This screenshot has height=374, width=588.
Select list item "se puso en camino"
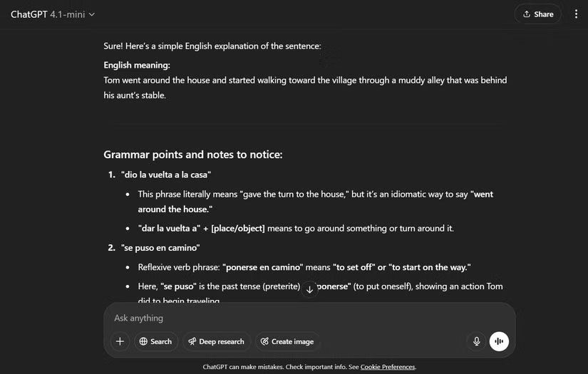click(160, 248)
